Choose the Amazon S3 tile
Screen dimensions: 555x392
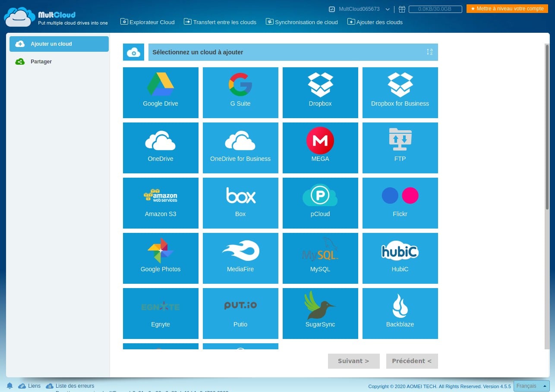pos(161,203)
